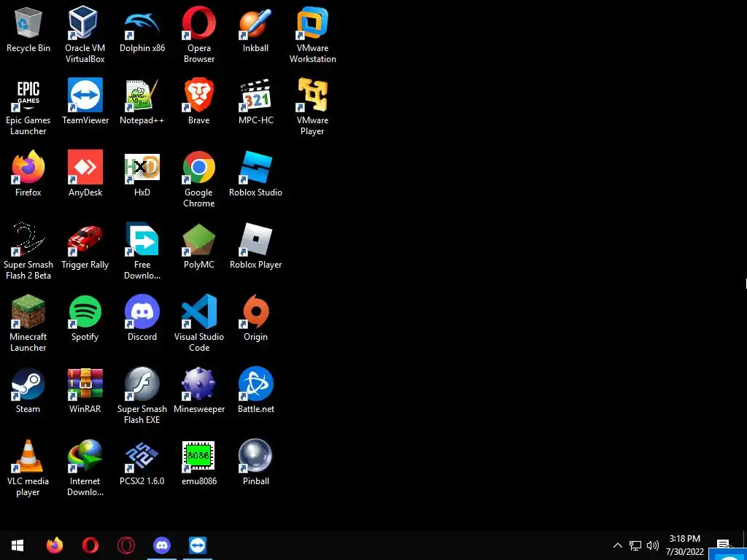Open the Opera GX outlined taskbar button
747x560 pixels.
pos(126,545)
